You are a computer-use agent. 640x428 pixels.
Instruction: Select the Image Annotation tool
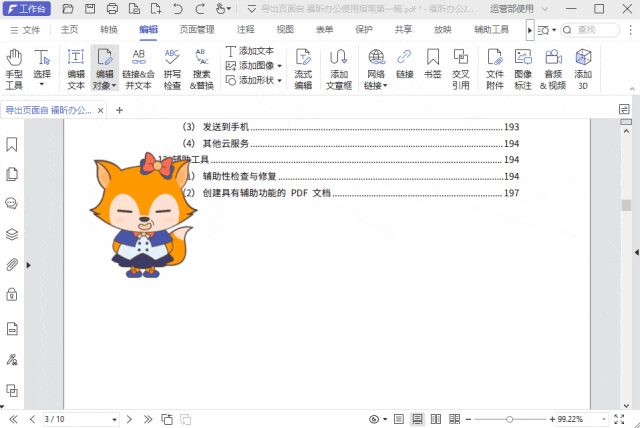523,69
